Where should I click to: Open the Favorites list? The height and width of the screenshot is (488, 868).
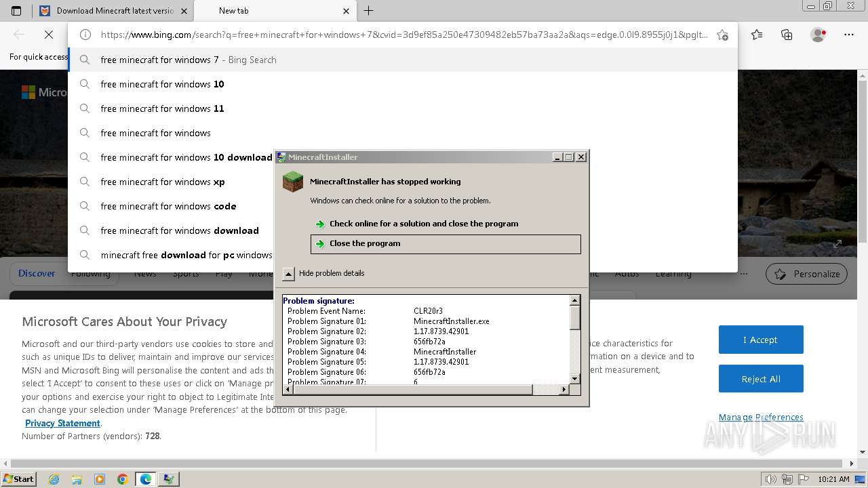pyautogui.click(x=757, y=35)
